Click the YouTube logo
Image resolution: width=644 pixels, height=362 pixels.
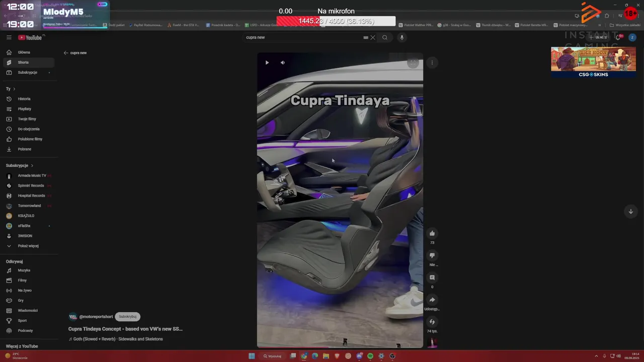pos(30,37)
